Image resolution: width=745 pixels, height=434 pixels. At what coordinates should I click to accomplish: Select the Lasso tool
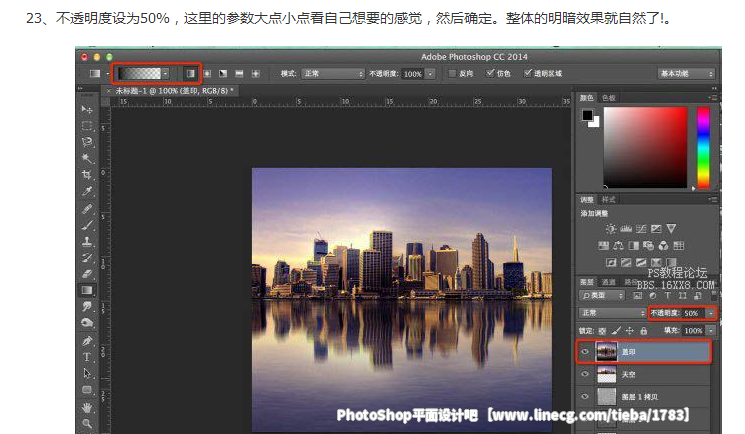point(87,142)
